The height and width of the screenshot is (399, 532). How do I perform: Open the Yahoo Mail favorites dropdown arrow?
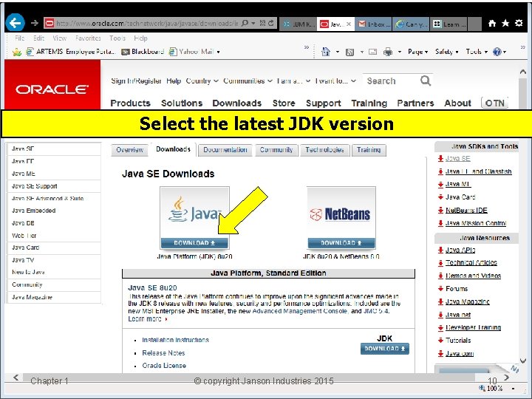pos(218,52)
